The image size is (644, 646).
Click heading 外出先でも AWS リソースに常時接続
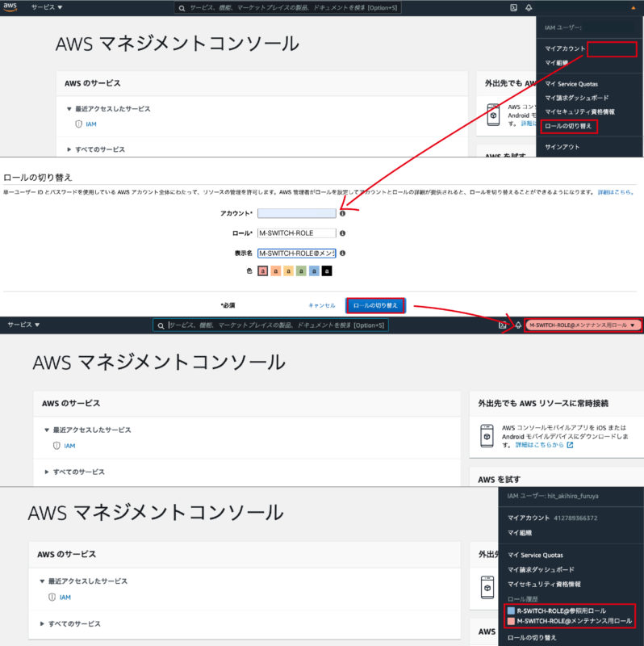pyautogui.click(x=542, y=403)
